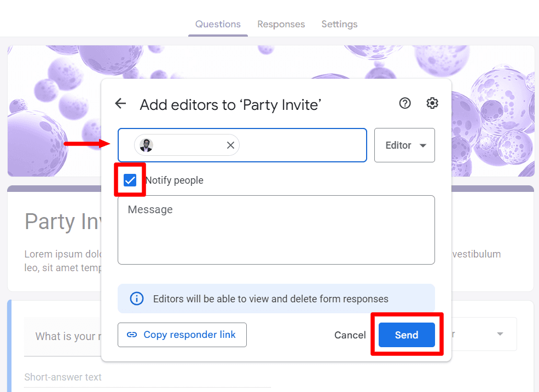Open the Editor role dropdown

coord(404,145)
